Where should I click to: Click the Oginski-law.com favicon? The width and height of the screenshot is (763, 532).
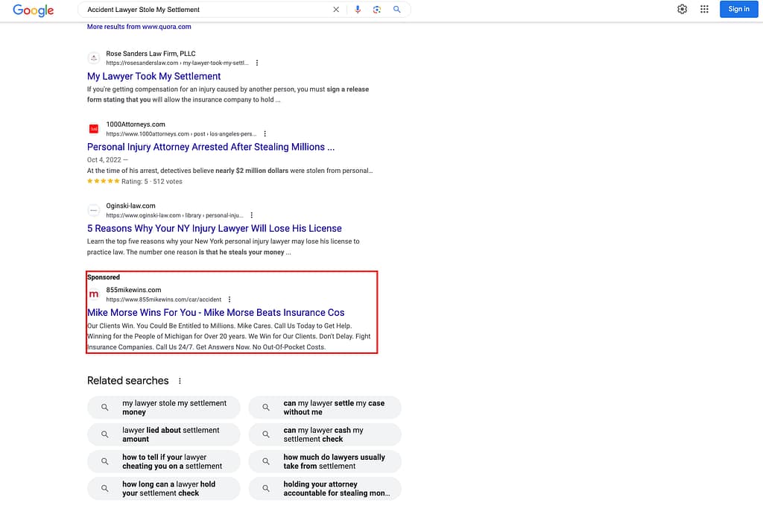click(x=94, y=210)
